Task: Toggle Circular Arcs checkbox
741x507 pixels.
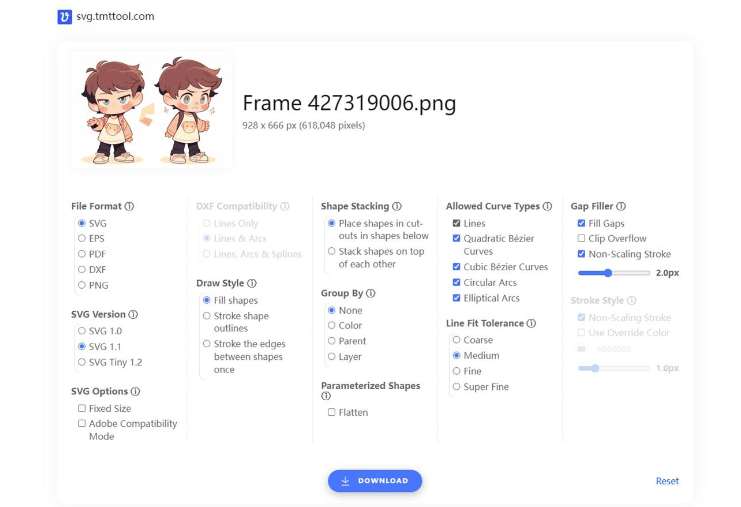Action: pos(457,283)
